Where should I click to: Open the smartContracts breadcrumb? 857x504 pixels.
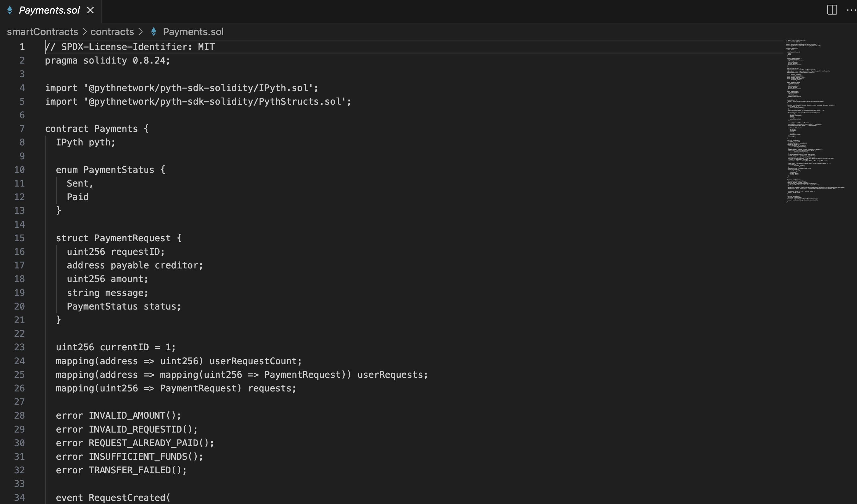pos(42,32)
